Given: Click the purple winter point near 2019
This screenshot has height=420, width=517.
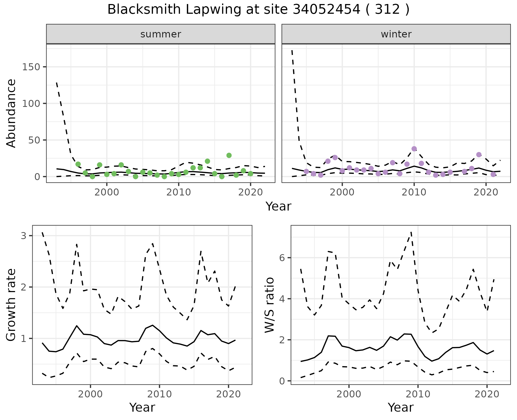Looking at the screenshot, I should click(x=479, y=155).
